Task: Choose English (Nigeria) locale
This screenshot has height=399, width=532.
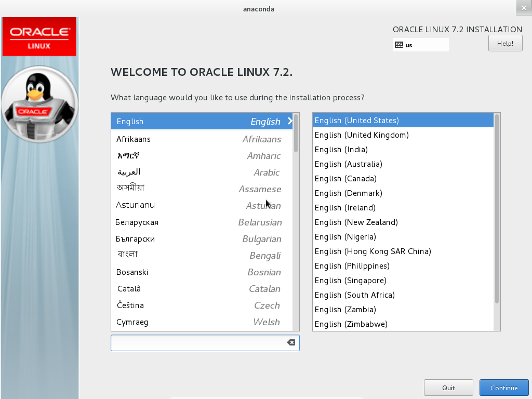Action: 403,237
